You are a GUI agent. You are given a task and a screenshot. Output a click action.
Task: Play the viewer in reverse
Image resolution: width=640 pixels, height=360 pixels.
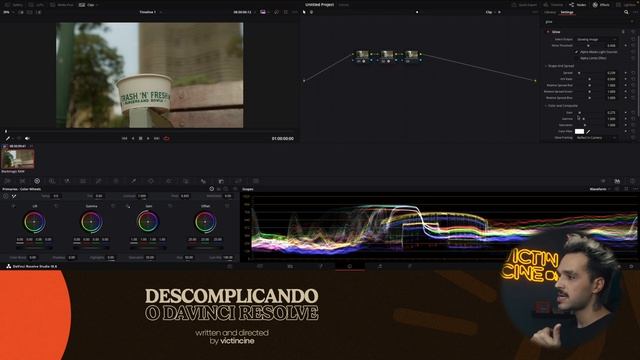pyautogui.click(x=133, y=138)
